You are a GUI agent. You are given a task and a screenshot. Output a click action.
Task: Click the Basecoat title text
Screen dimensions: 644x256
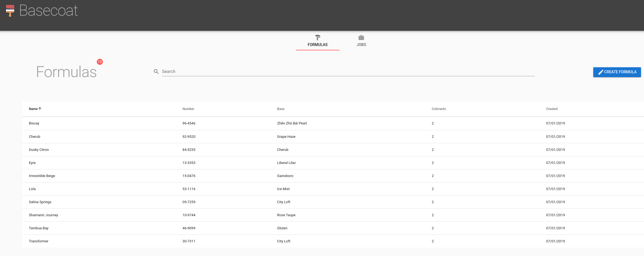click(x=49, y=11)
